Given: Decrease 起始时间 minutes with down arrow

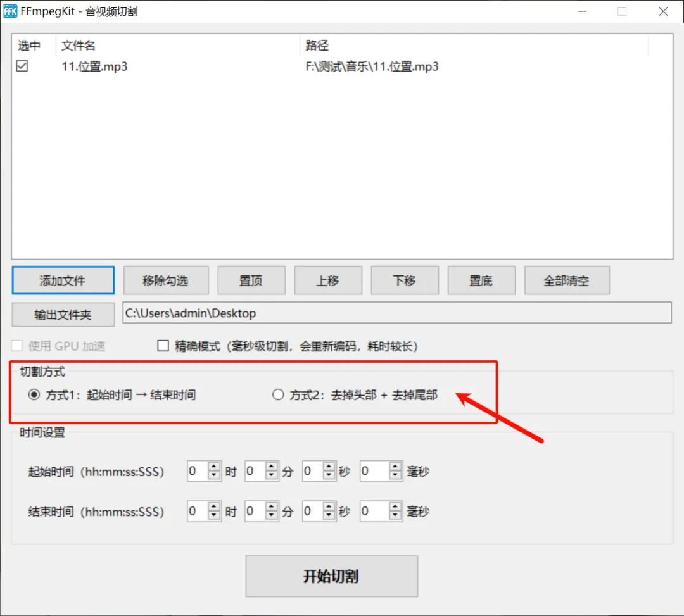Looking at the screenshot, I should coord(271,475).
